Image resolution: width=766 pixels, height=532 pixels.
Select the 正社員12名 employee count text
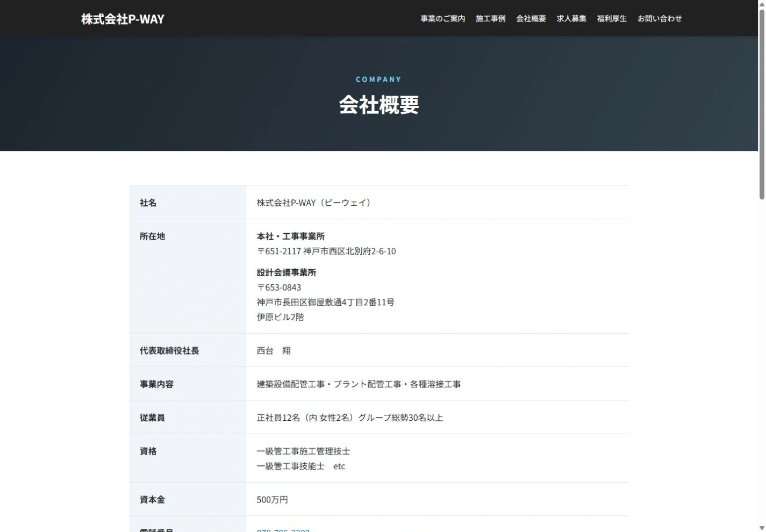pos(350,418)
